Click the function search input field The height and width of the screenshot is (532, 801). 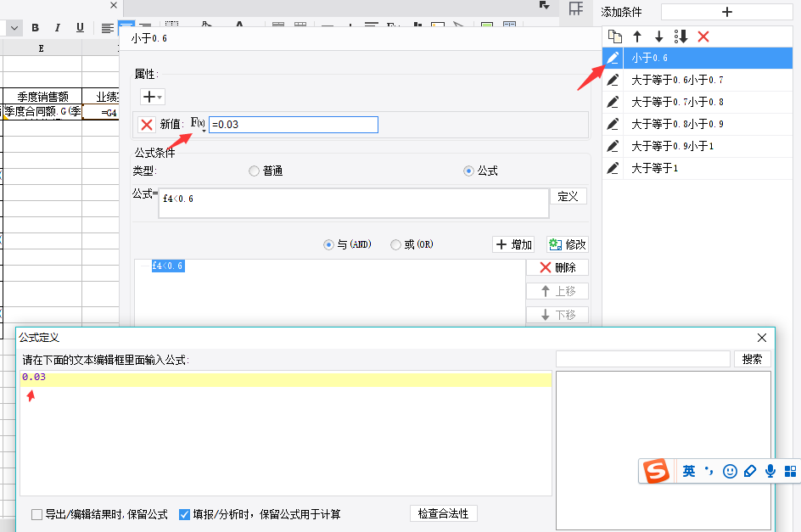[x=642, y=359]
